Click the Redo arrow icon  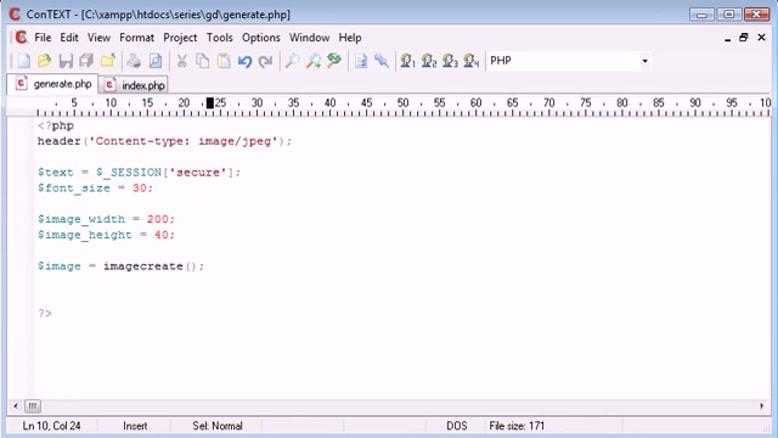(x=265, y=61)
